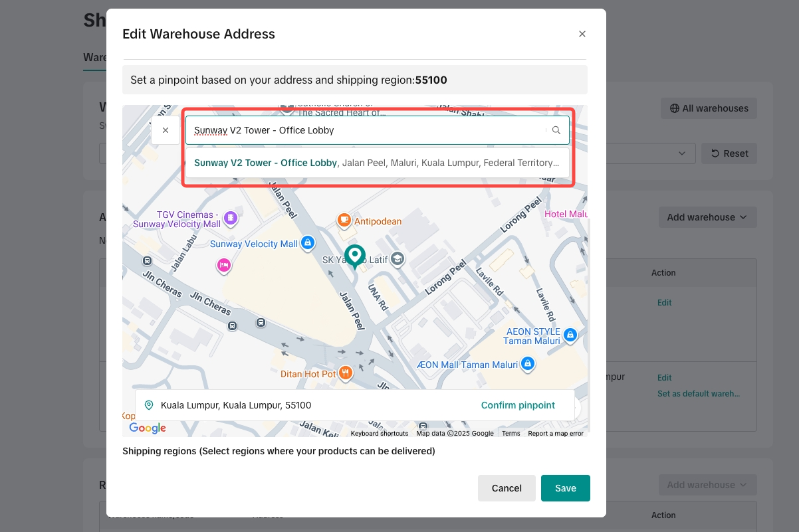Click the AEON STYLE Taman Maluri marker icon

click(570, 335)
